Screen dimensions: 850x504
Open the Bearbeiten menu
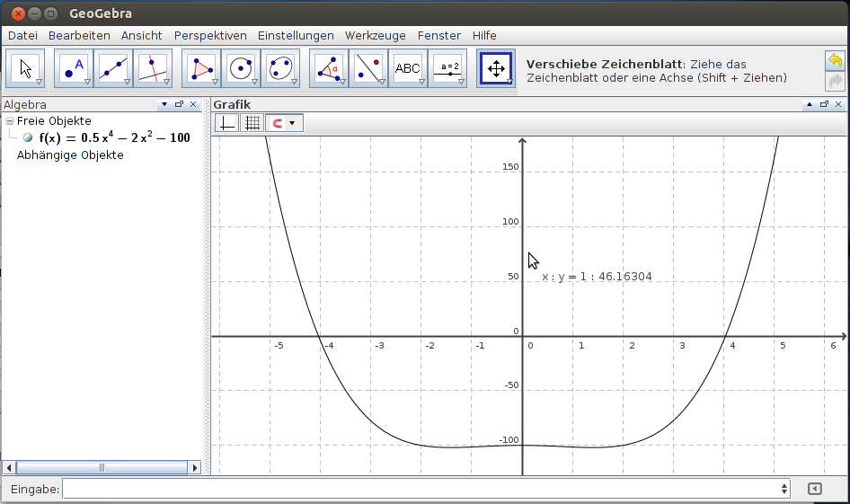(79, 36)
